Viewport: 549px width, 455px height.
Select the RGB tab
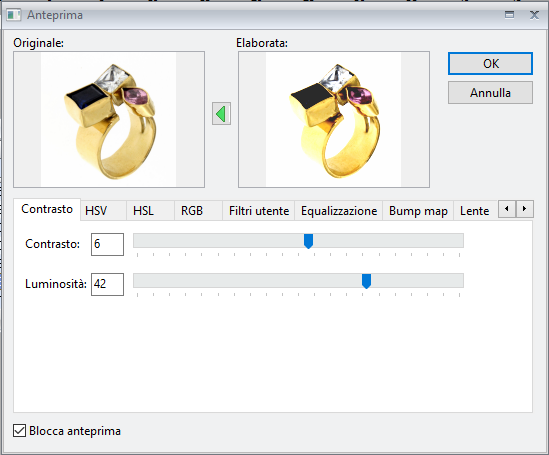(x=192, y=211)
